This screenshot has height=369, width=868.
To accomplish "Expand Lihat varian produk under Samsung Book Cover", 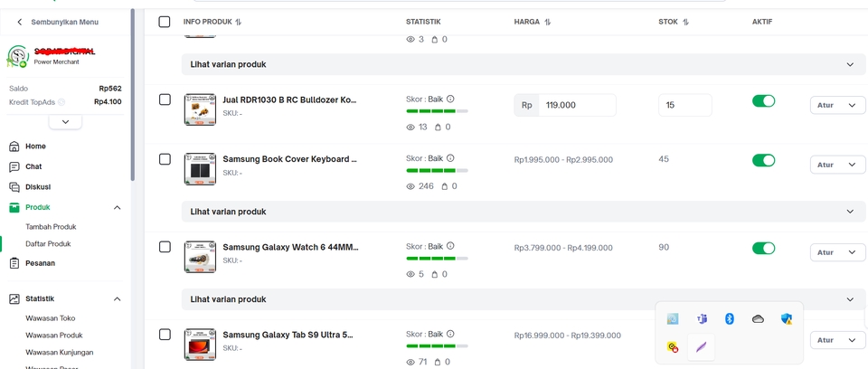I will 524,212.
